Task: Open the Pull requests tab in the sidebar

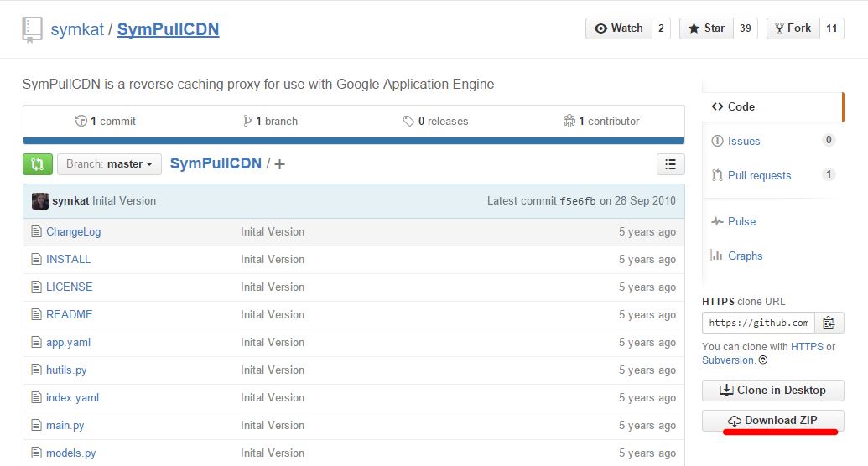Action: click(772, 175)
